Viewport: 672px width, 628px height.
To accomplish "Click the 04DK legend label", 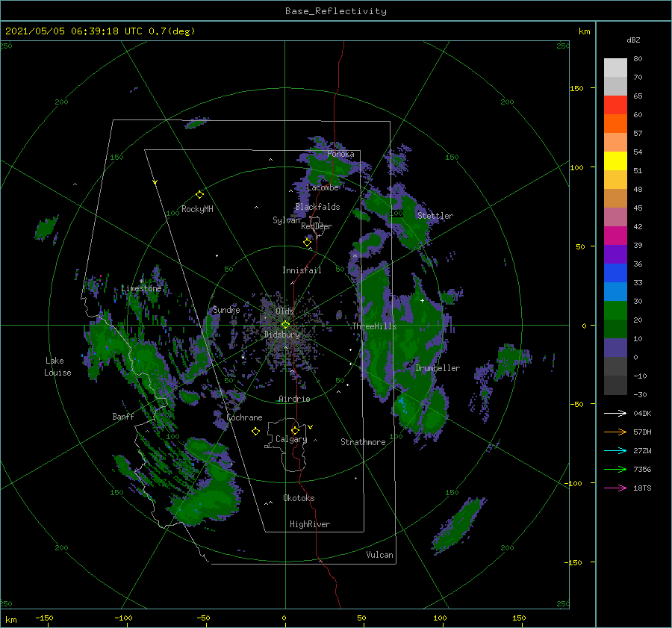I will [642, 413].
